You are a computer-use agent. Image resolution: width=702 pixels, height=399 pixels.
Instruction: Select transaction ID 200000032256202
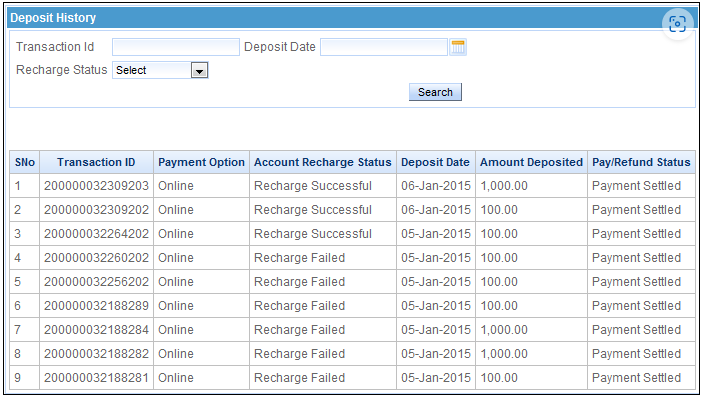point(96,282)
